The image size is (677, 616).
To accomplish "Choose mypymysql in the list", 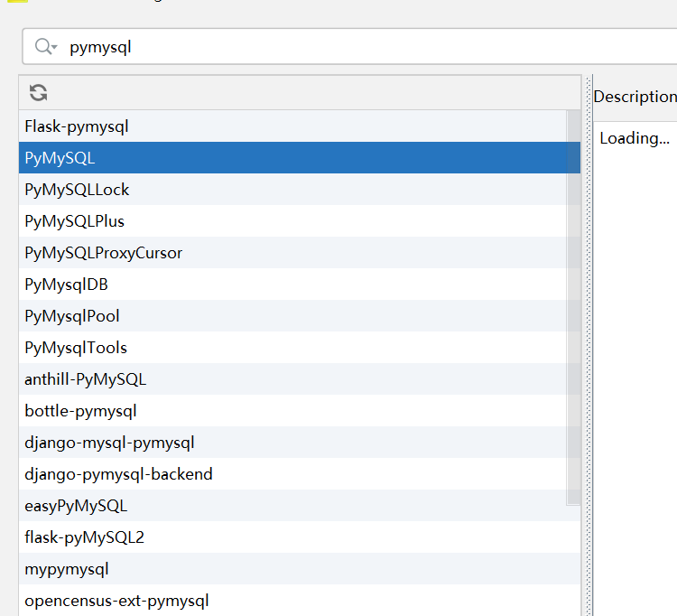I will [x=300, y=568].
